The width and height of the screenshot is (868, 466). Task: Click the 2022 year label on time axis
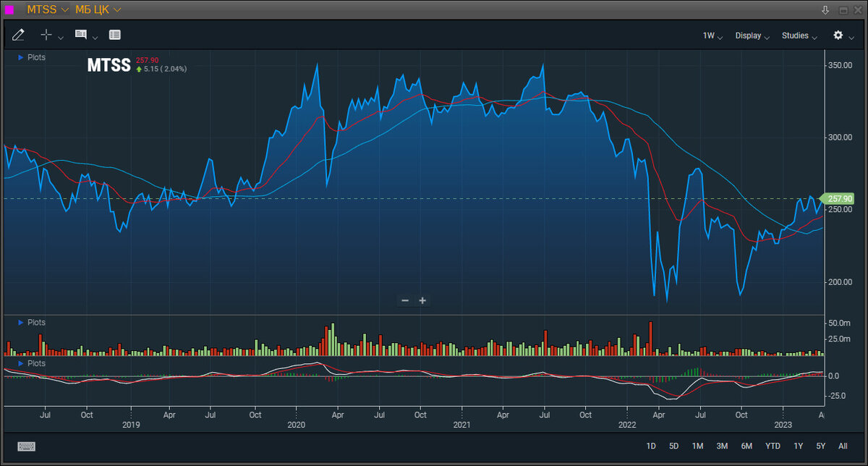tap(626, 425)
